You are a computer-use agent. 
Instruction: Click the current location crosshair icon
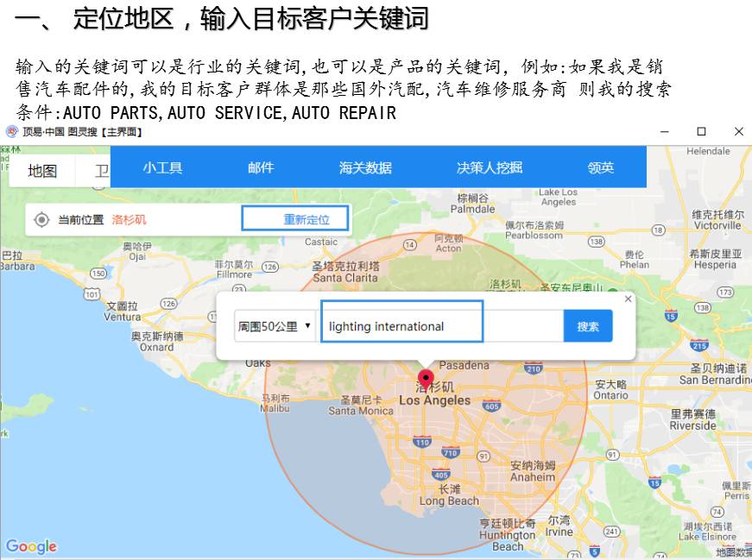point(41,218)
